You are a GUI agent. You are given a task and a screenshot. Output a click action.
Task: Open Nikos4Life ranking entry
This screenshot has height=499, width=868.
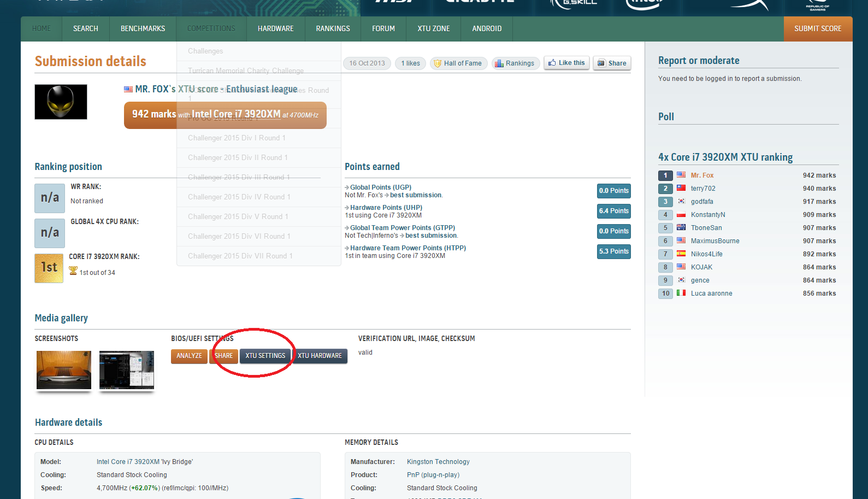706,254
